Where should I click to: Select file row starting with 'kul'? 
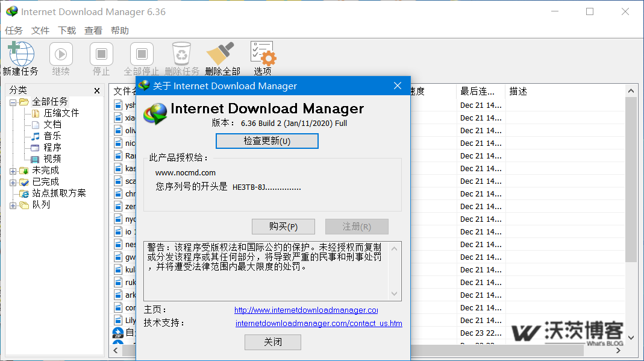click(x=125, y=270)
